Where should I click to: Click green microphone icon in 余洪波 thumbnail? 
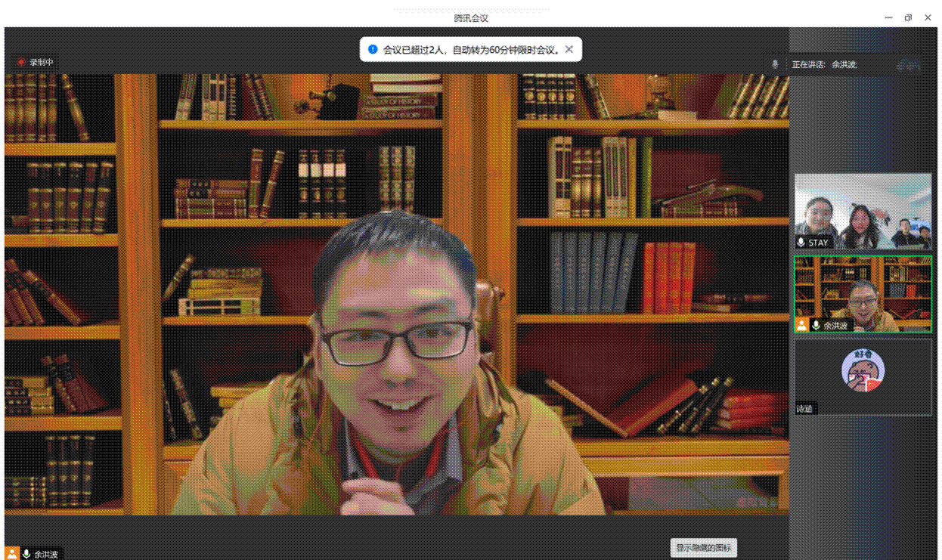816,325
